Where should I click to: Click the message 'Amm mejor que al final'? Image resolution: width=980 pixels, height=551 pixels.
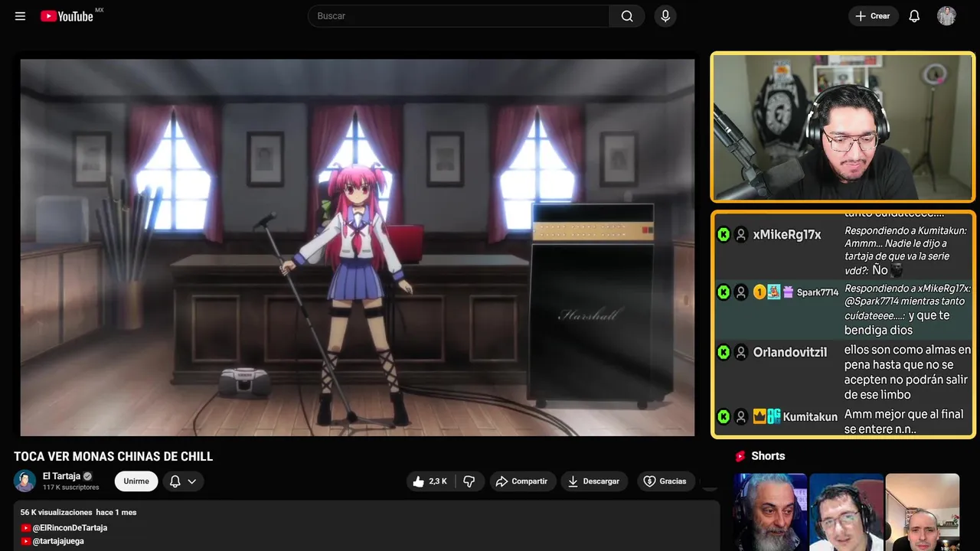coord(903,422)
